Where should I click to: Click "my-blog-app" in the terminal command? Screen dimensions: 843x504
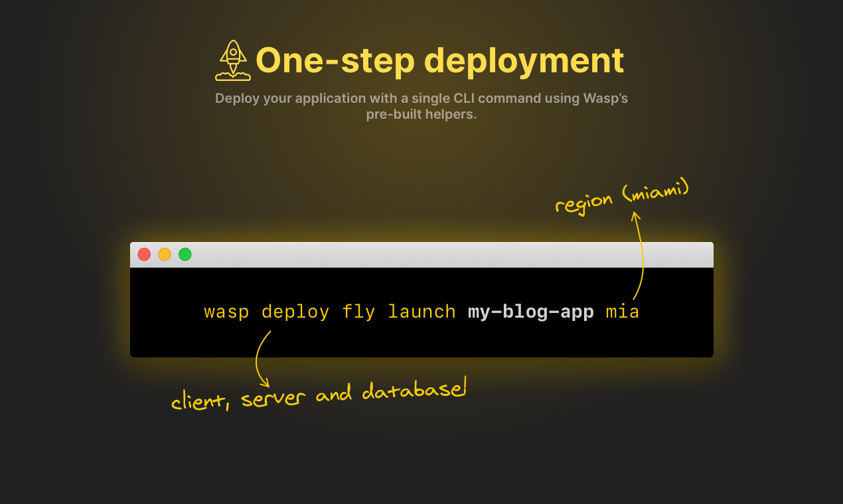[x=531, y=312]
